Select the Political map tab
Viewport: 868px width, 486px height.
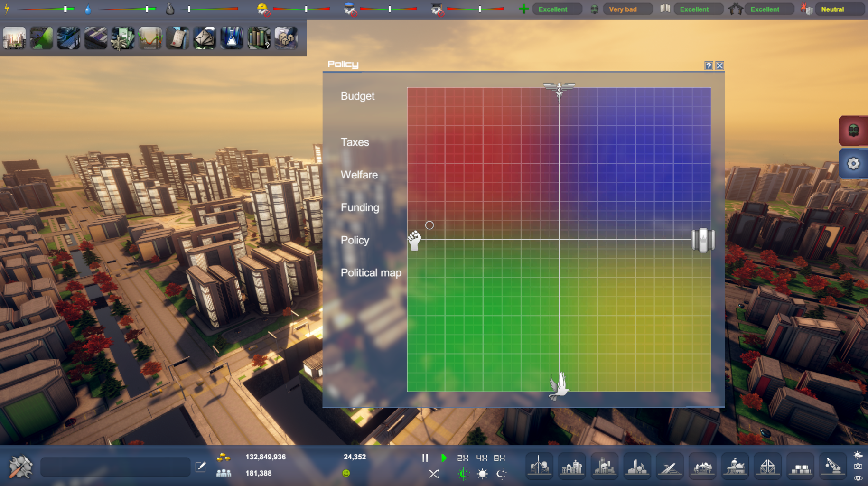(371, 273)
